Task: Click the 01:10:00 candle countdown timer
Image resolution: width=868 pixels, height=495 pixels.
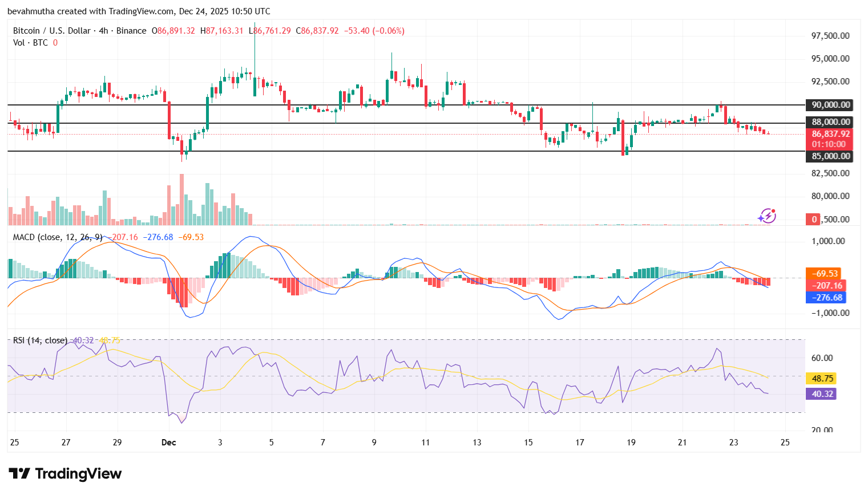Action: point(829,144)
